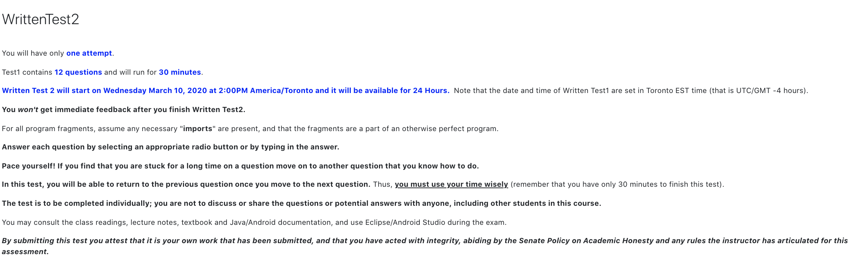Click the "Pace yourself!" sentence

coord(240,166)
